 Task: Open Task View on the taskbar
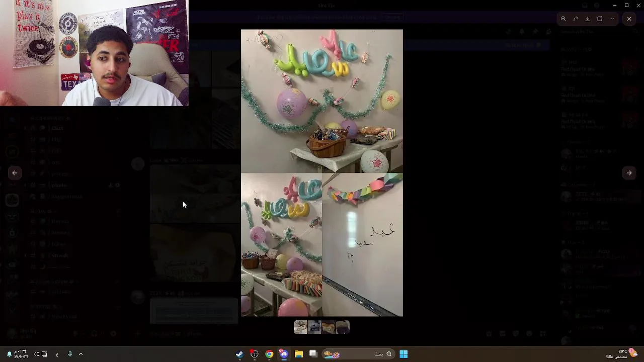point(313,354)
